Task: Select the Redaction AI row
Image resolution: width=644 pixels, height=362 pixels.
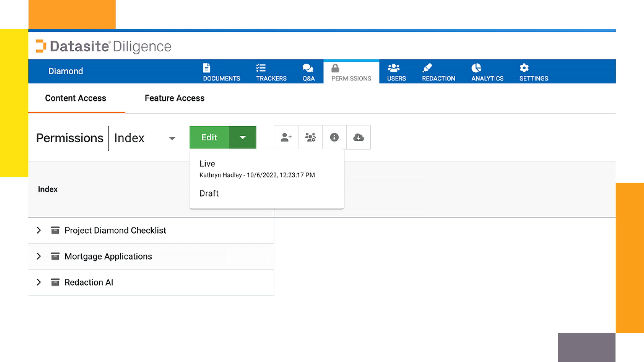Action: [x=151, y=282]
